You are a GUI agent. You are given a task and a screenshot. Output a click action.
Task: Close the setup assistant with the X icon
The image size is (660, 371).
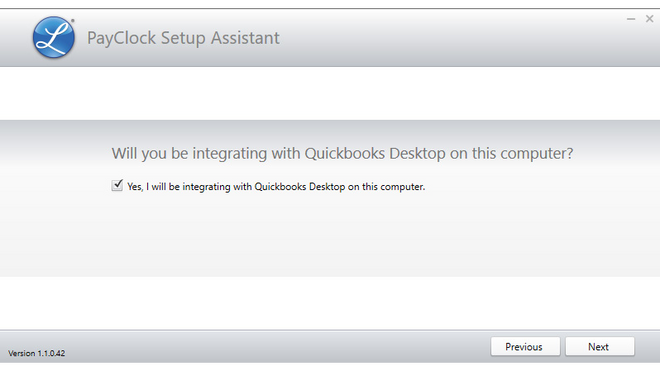pos(649,19)
